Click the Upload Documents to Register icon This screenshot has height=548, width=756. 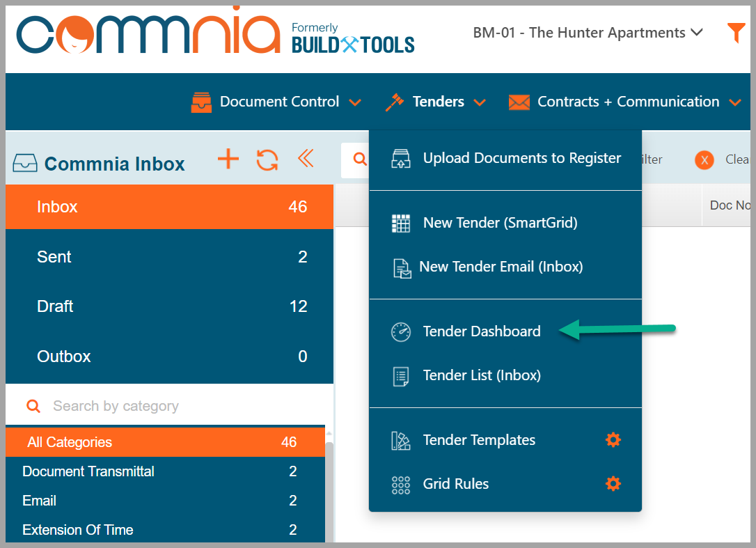point(401,158)
